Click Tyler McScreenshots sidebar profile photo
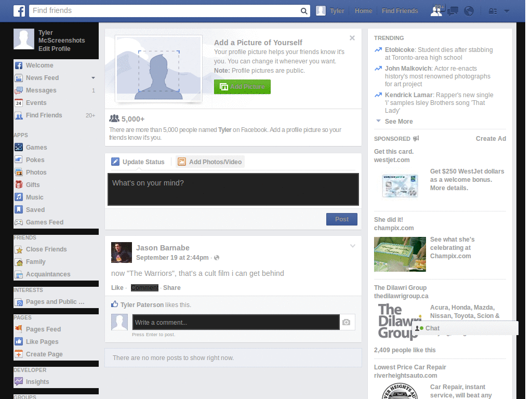 [x=24, y=38]
